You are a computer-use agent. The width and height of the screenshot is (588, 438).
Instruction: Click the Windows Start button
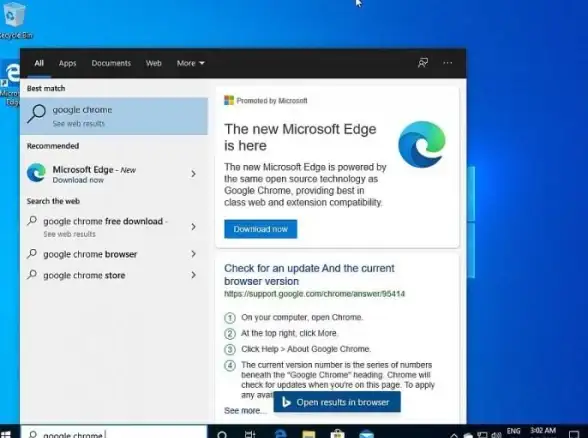[6, 434]
